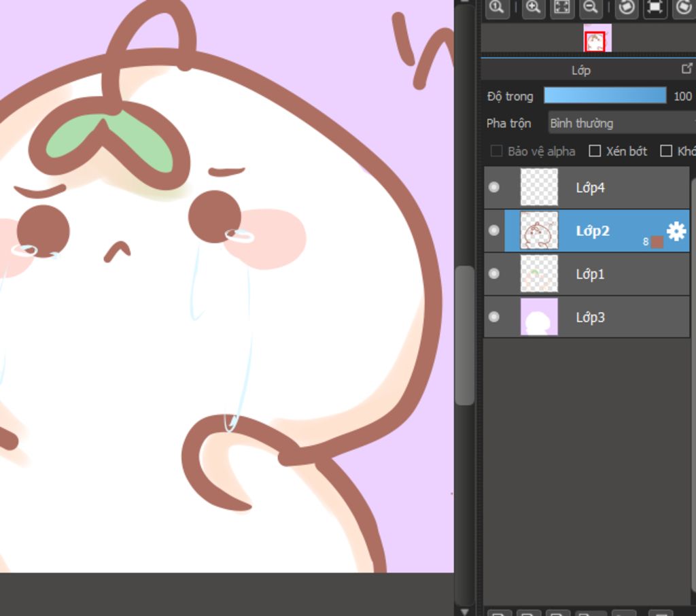
Task: Pop out the Lớp panel window
Action: (x=686, y=69)
